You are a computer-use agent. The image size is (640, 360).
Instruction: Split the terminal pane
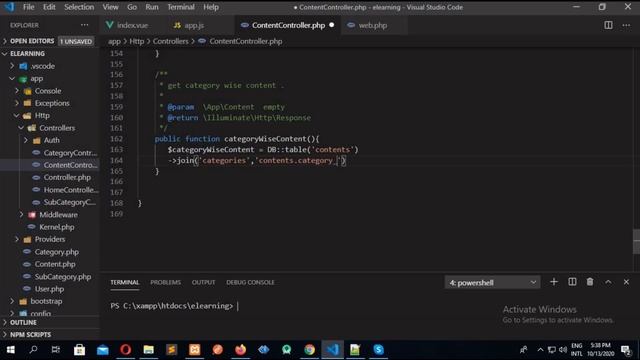click(572, 282)
